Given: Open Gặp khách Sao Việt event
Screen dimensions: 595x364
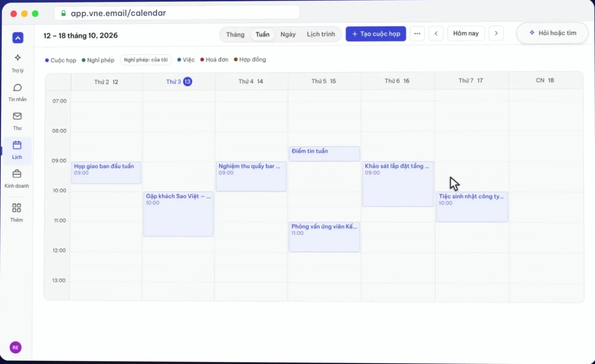Looking at the screenshot, I should (178, 214).
